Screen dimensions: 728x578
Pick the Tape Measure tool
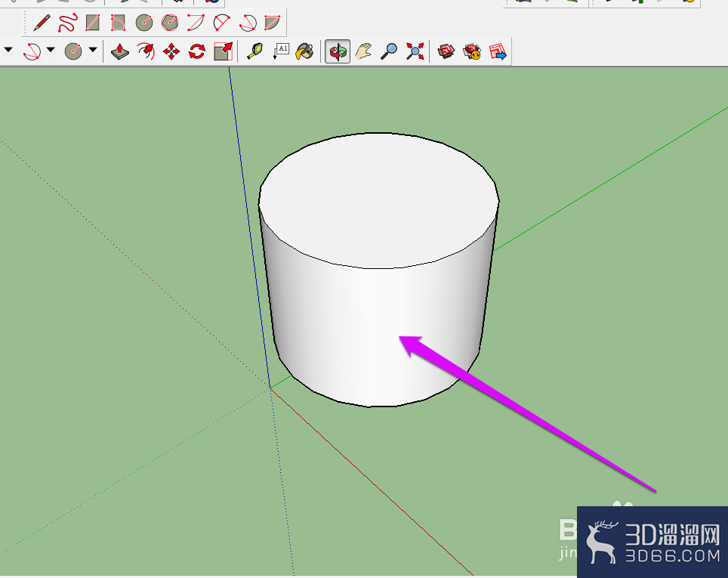254,51
